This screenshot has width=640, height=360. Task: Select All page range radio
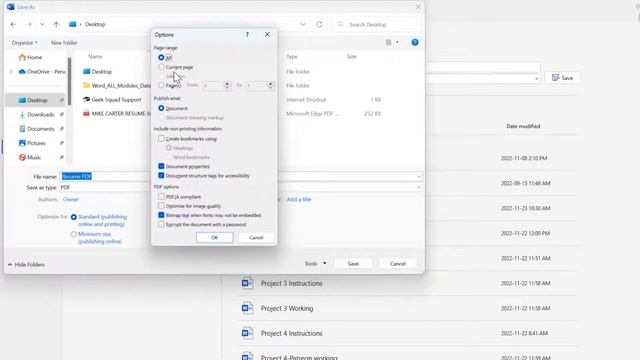tap(161, 58)
